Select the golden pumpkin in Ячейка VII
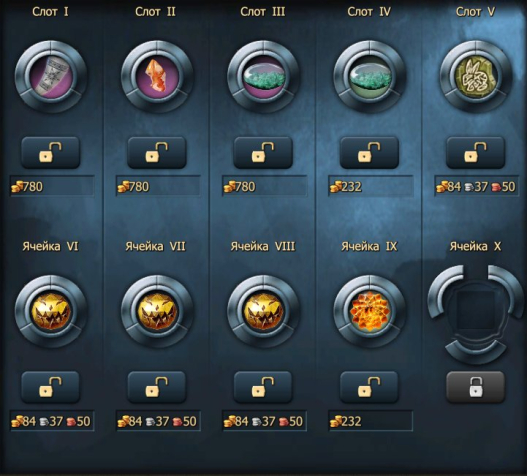This screenshot has width=527, height=476. pyautogui.click(x=157, y=312)
